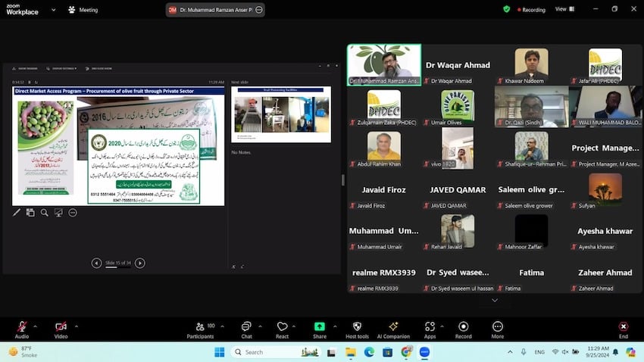The image size is (644, 362).
Task: Click the next slide preview thumbnail
Action: (280, 114)
